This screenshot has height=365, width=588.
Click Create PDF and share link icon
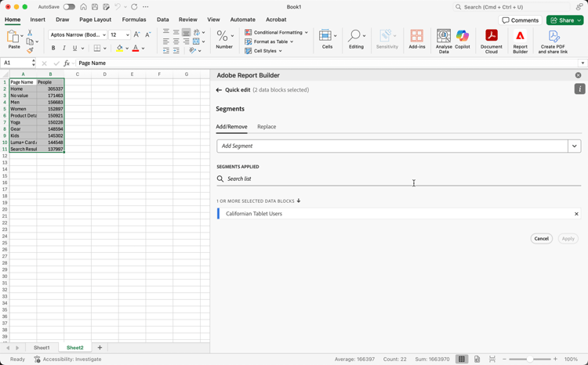click(554, 36)
